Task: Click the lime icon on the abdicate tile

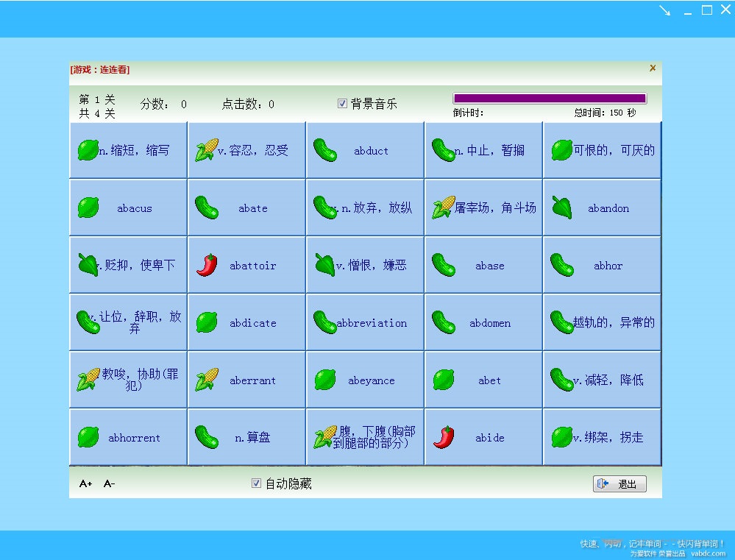Action: click(207, 322)
